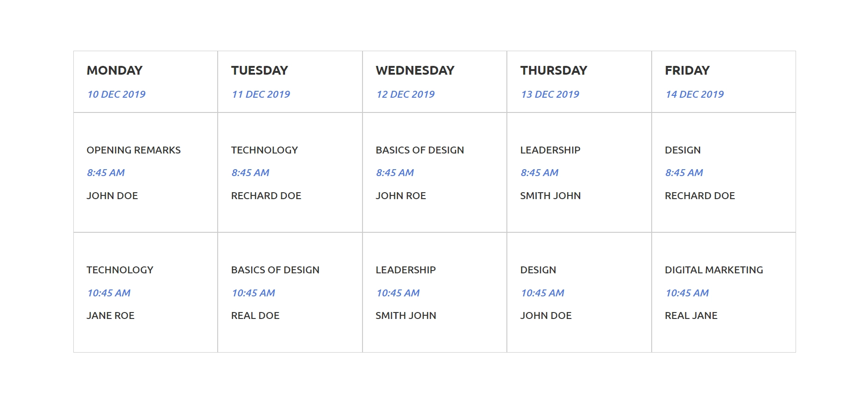Open the DIGITAL MARKETING session
Viewport: 868px width, 401px height.
pos(713,270)
